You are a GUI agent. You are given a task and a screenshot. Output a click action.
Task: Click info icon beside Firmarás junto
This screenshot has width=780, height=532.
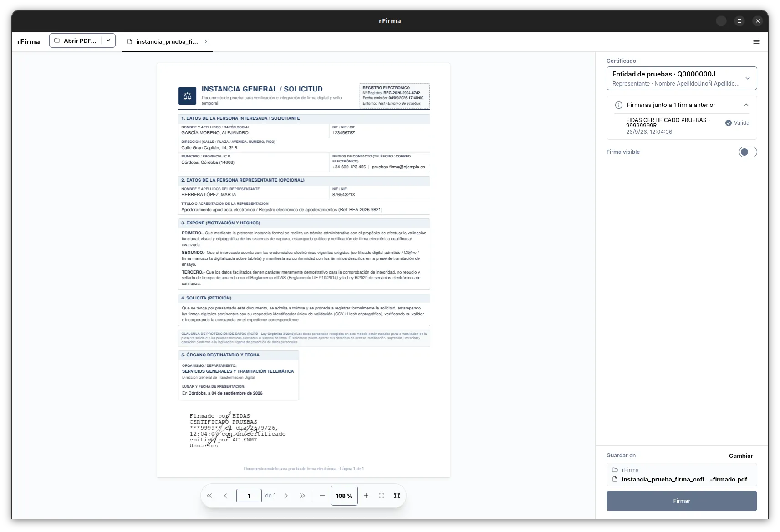[618, 105]
